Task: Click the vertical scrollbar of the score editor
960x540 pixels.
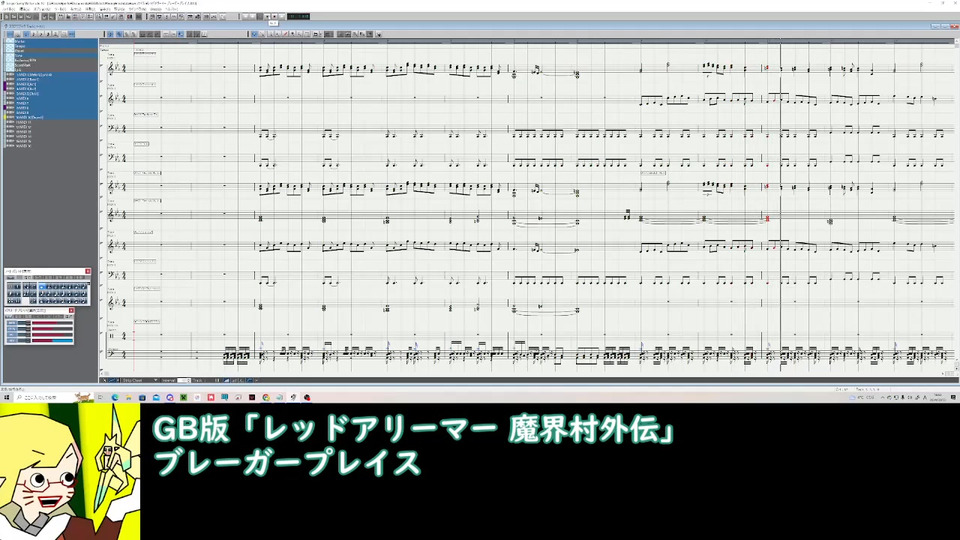Action: coord(956,202)
